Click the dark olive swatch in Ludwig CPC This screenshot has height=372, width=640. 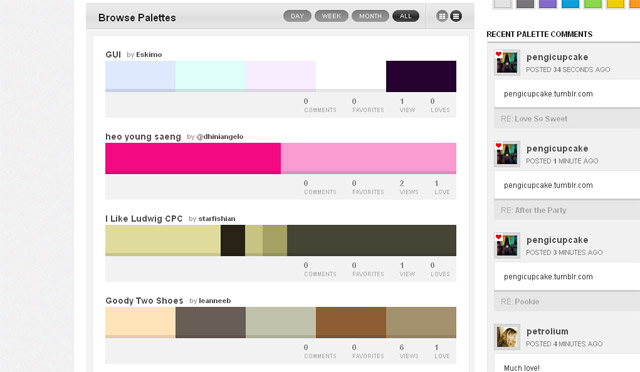click(371, 241)
